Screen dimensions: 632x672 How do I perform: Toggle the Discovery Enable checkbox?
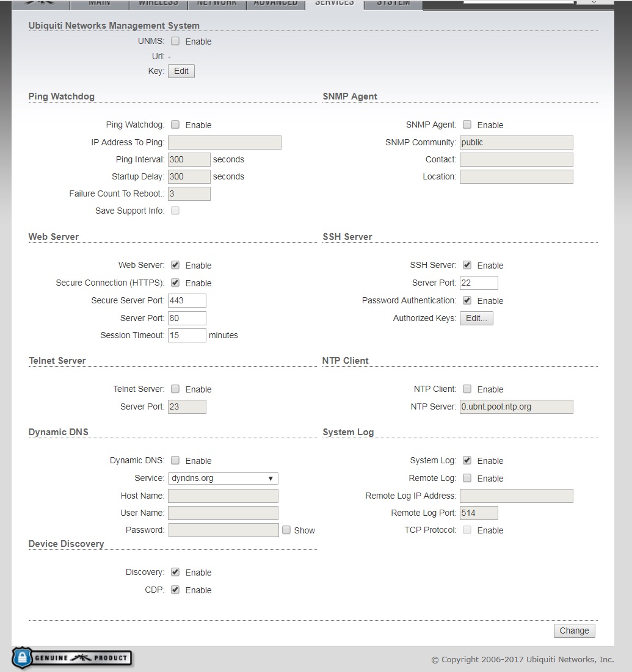click(x=175, y=572)
